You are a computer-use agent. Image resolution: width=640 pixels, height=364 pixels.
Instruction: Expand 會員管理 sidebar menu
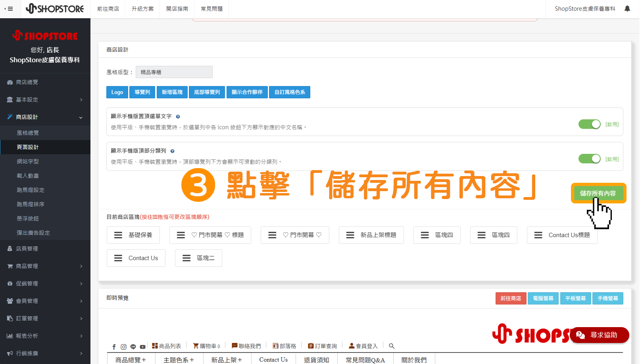coord(45,301)
